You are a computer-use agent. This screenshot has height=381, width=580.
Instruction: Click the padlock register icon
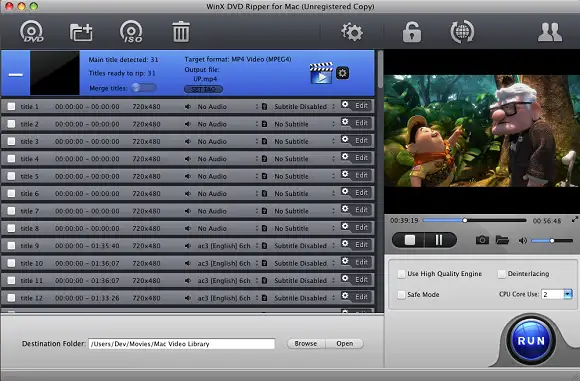tap(412, 32)
